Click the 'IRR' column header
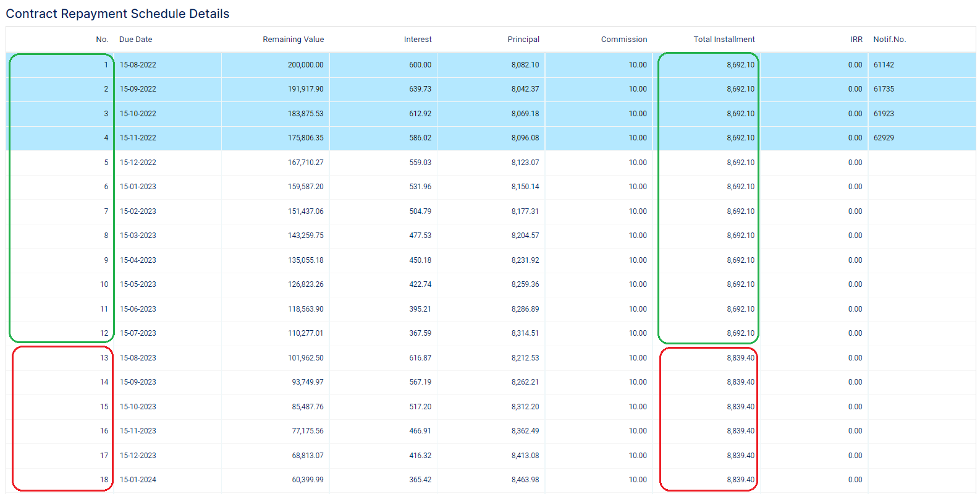 pyautogui.click(x=856, y=40)
